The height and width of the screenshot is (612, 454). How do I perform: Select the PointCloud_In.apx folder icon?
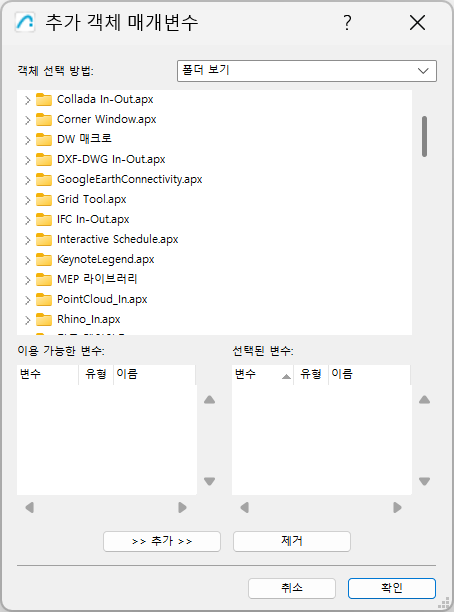pos(44,299)
